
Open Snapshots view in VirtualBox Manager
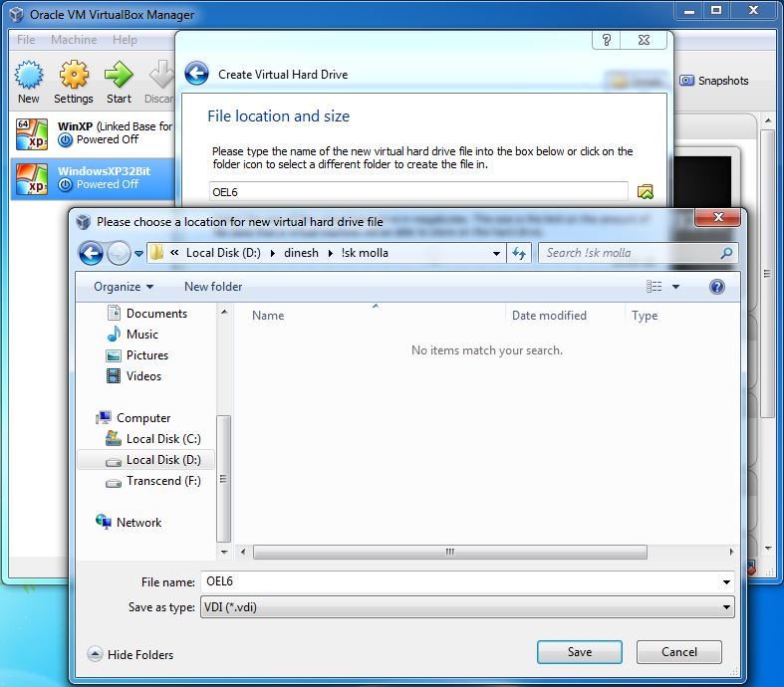click(714, 81)
